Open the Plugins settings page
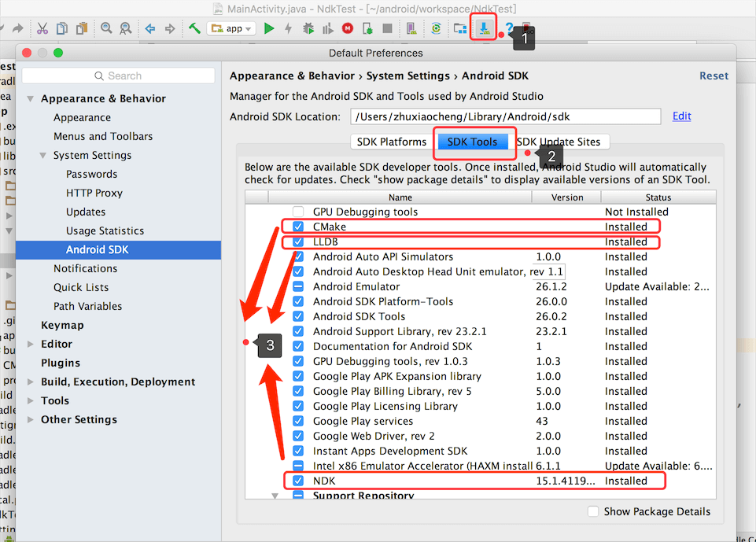This screenshot has width=756, height=542. pyautogui.click(x=61, y=363)
